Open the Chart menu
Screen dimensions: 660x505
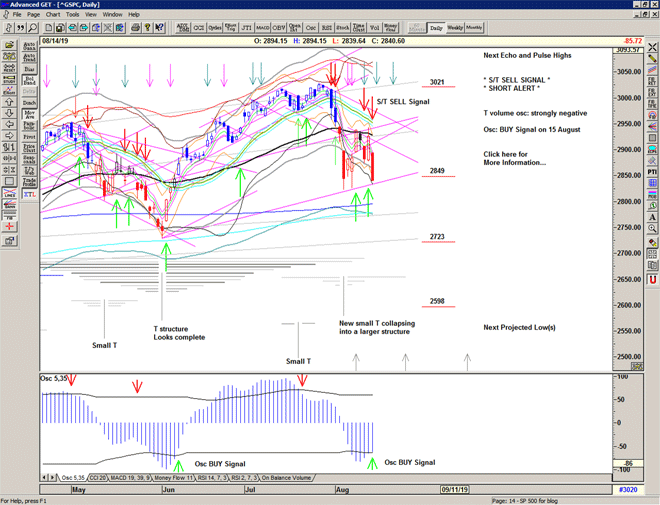53,15
